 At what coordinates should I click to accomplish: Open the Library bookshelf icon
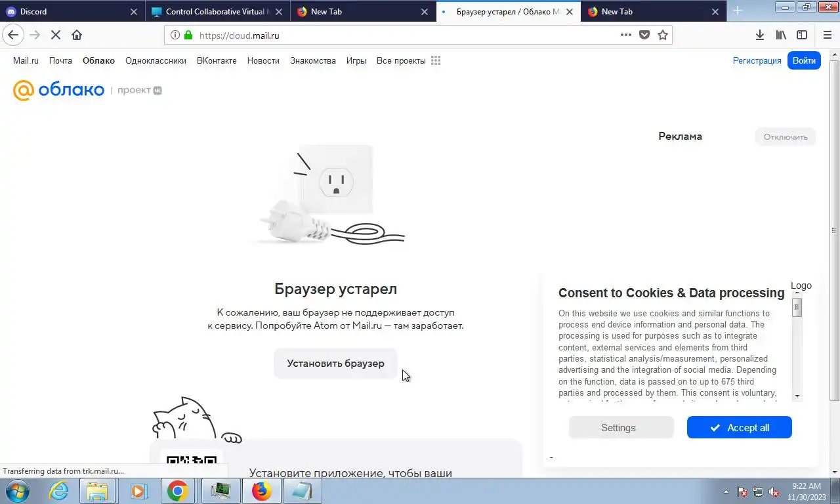781,35
